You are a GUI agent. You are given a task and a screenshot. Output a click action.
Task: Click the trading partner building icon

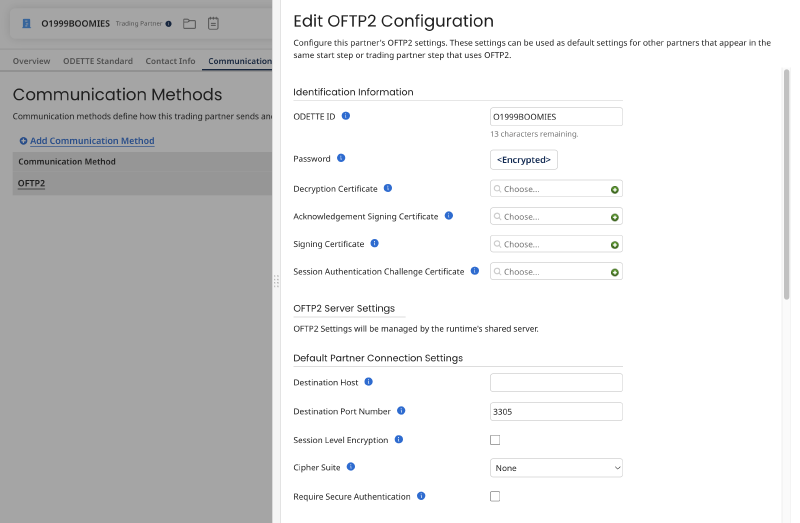point(27,23)
